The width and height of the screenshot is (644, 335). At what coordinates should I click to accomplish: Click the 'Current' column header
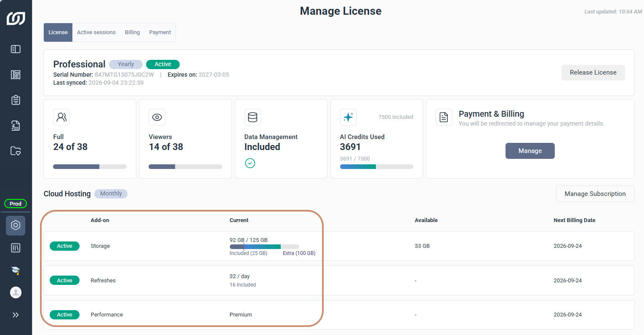239,220
